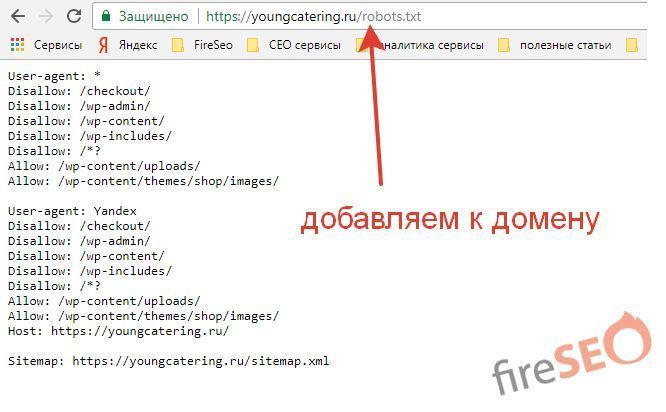Go back using the browser back arrow
Viewport: 666px width, 412px height.
pos(17,16)
